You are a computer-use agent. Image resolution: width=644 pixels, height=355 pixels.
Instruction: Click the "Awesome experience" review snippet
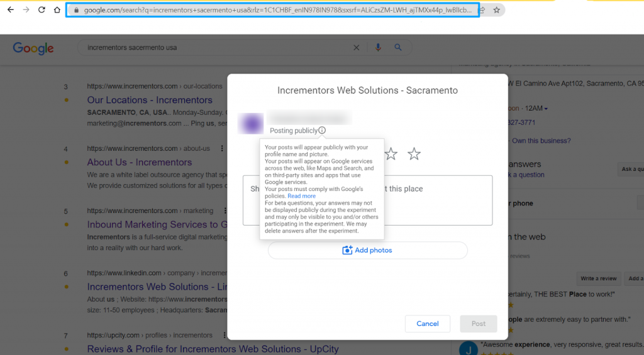click(562, 345)
